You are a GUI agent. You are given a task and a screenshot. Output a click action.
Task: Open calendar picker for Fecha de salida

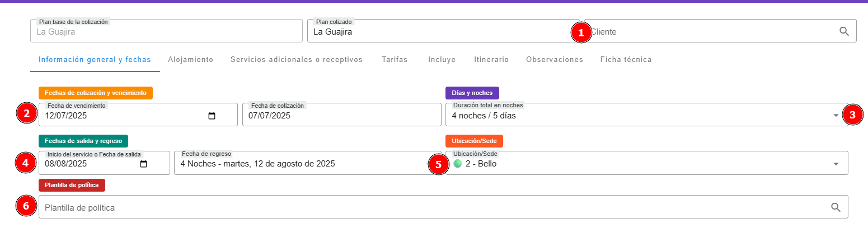[x=143, y=164]
